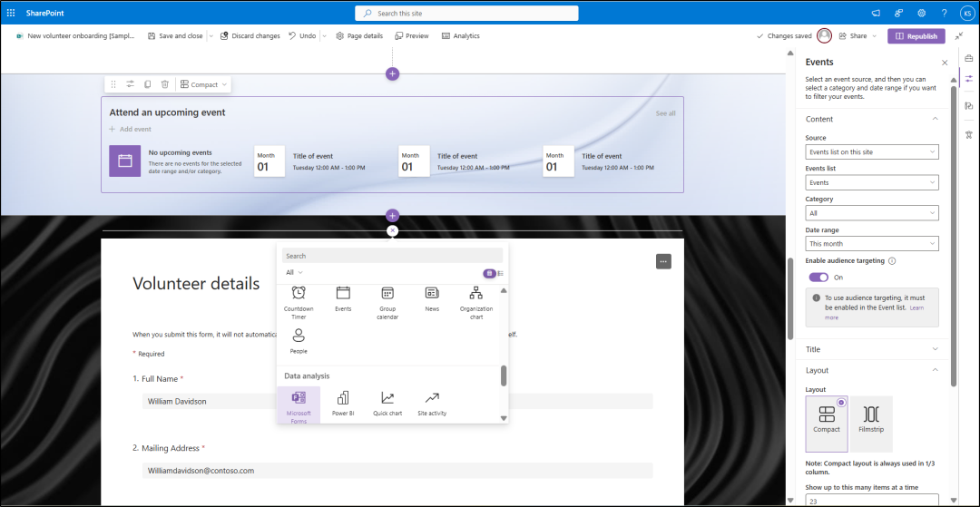Click the Search this site box

tap(467, 13)
